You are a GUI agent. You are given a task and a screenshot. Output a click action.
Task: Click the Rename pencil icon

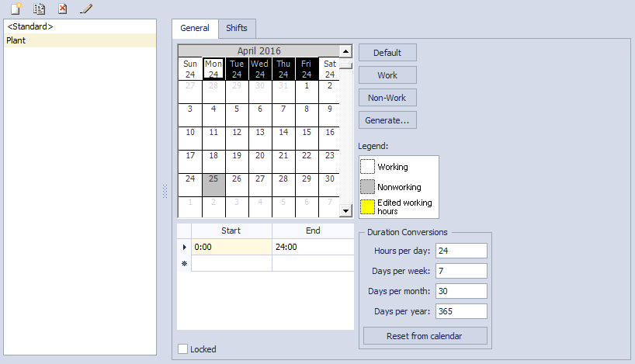[85, 9]
